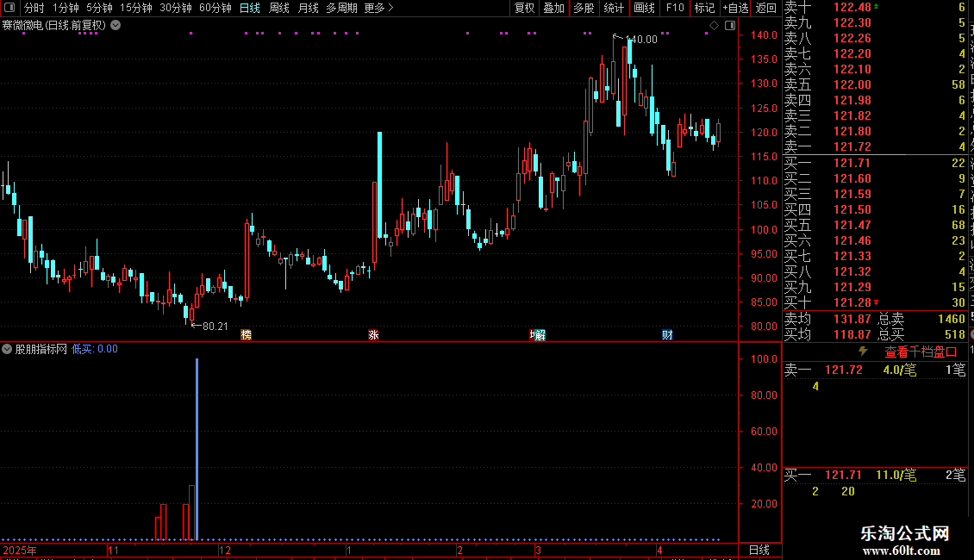Activate 画线 drawing tools
The image size is (974, 560).
[644, 8]
